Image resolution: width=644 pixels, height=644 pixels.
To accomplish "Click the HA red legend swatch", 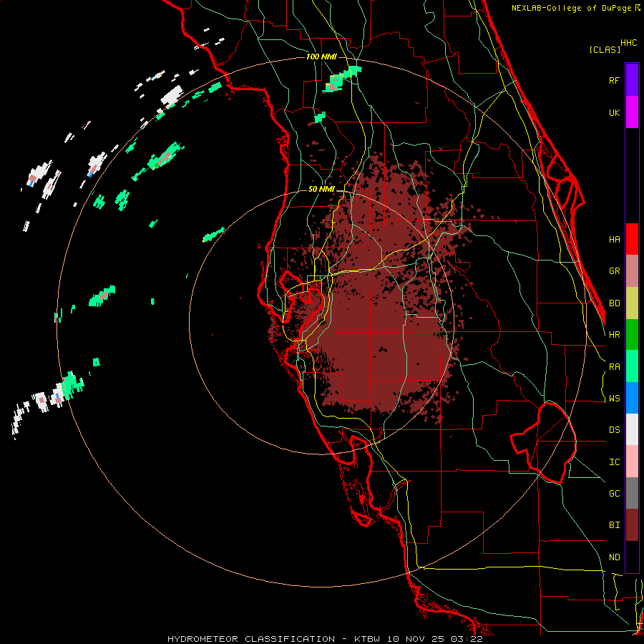I will (x=632, y=239).
